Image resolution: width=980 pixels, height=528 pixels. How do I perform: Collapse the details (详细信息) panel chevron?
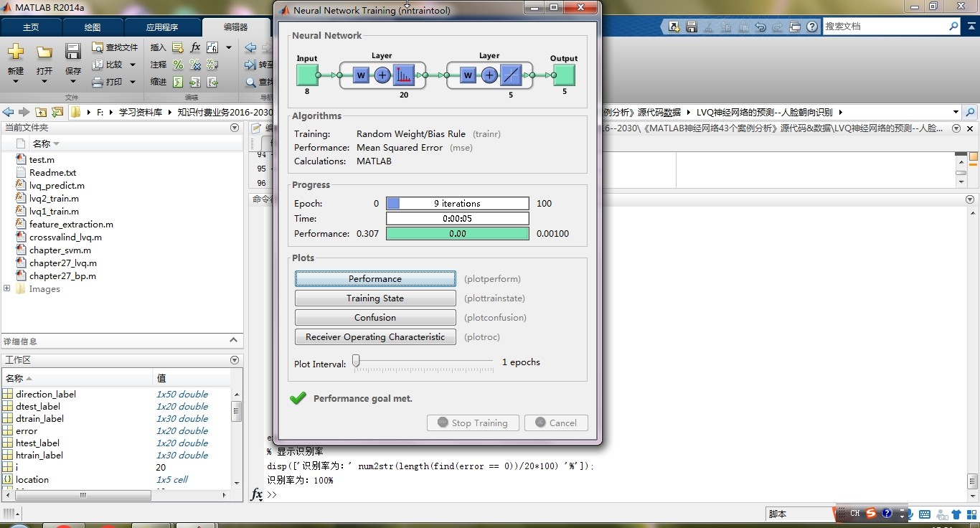233,341
